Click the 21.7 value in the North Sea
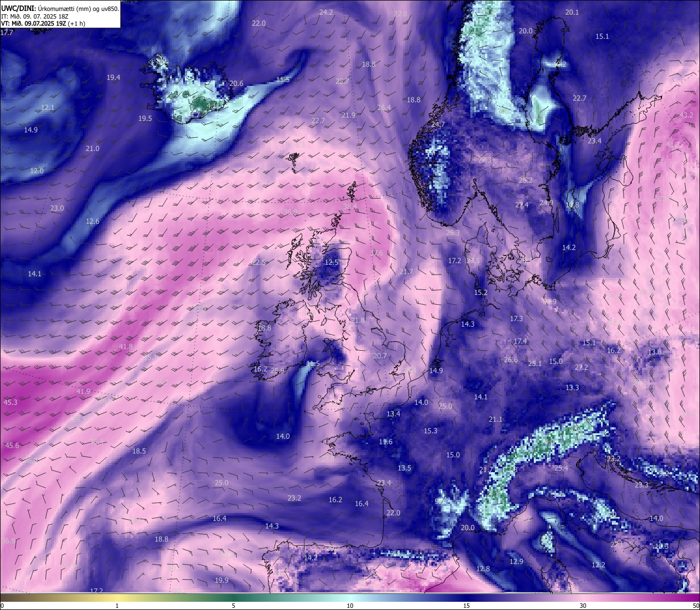 [x=406, y=272]
